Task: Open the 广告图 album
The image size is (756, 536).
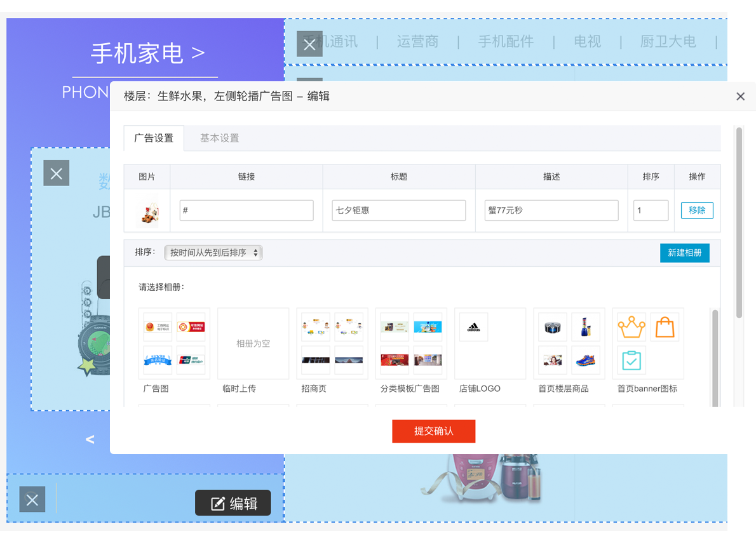Action: click(174, 344)
